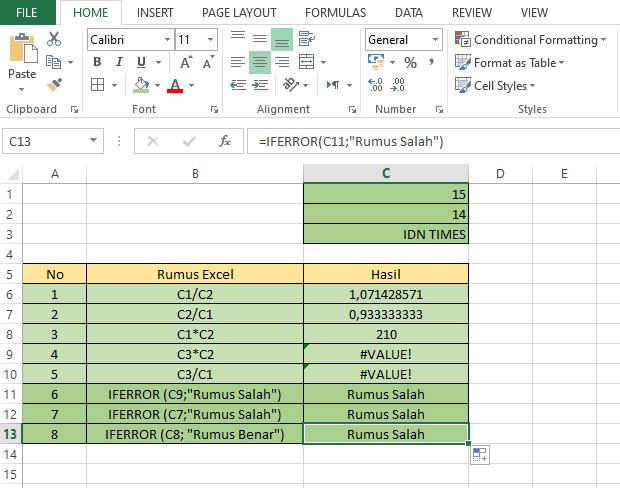Click the Cut scissors icon
The width and height of the screenshot is (620, 488).
(54, 39)
